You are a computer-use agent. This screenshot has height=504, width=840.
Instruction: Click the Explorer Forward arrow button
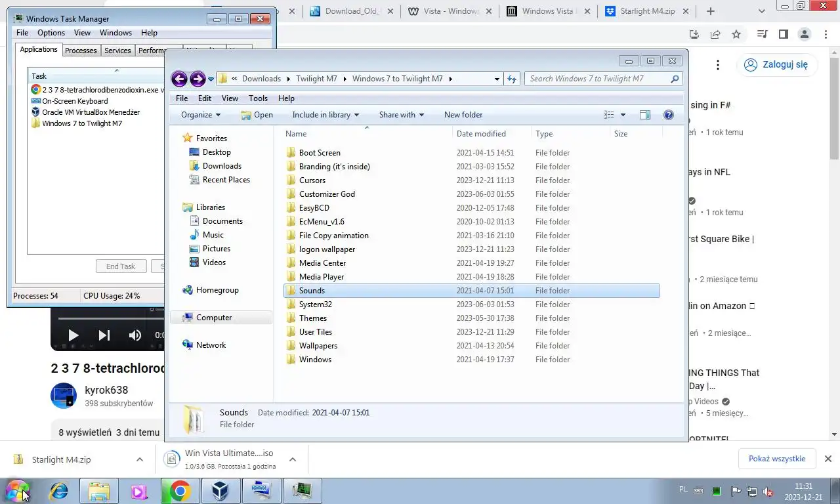[198, 79]
